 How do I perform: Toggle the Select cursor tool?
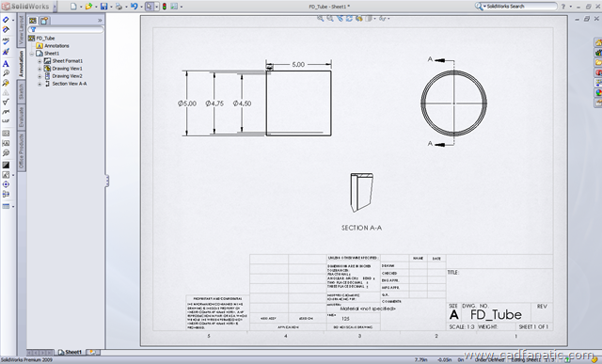[x=150, y=7]
